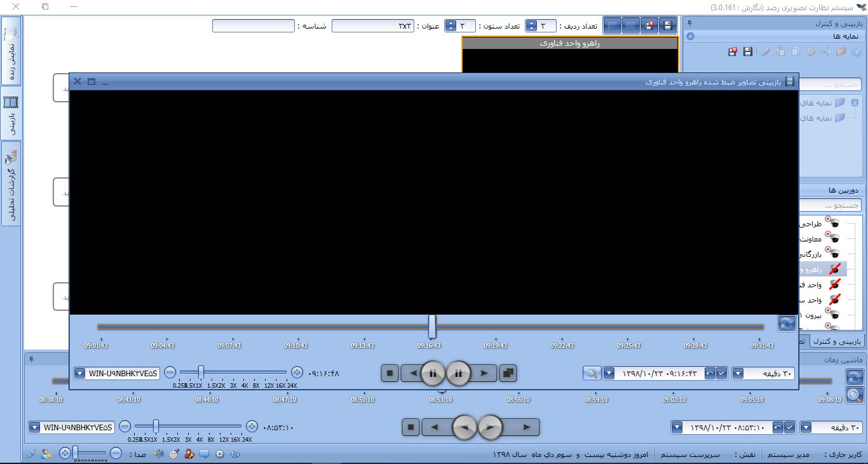Pause playback with the right pause button

[459, 373]
